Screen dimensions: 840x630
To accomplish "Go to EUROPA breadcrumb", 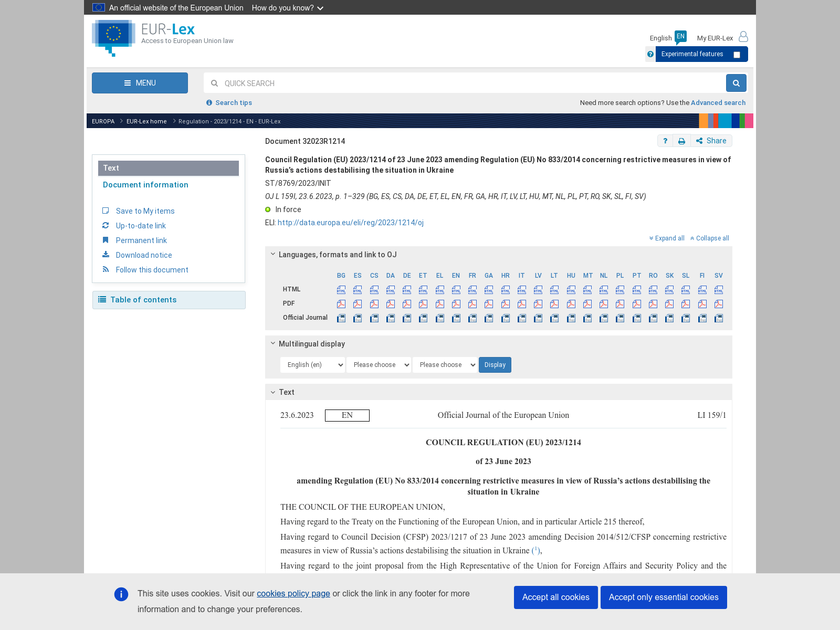I will pos(103,121).
